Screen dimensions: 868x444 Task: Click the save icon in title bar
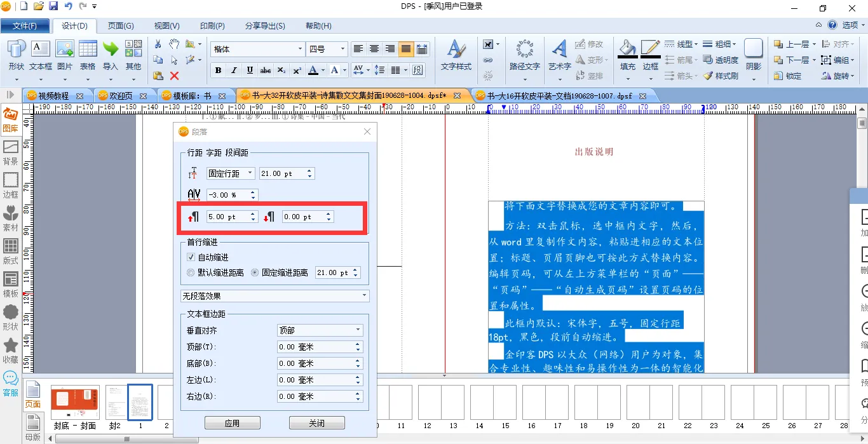[53, 6]
